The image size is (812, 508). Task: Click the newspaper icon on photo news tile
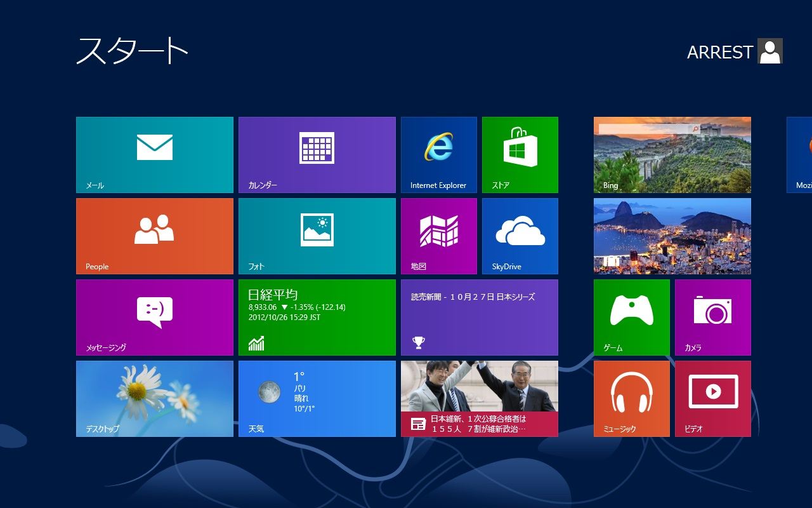pyautogui.click(x=418, y=424)
